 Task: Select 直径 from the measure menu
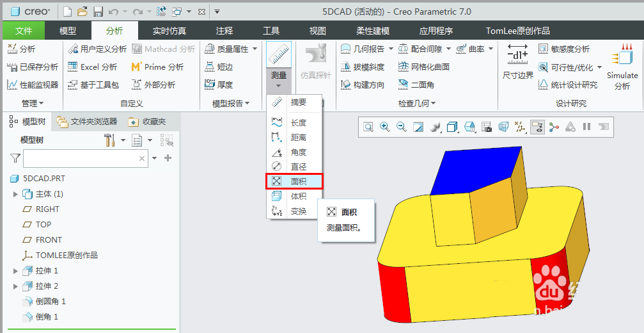click(294, 166)
